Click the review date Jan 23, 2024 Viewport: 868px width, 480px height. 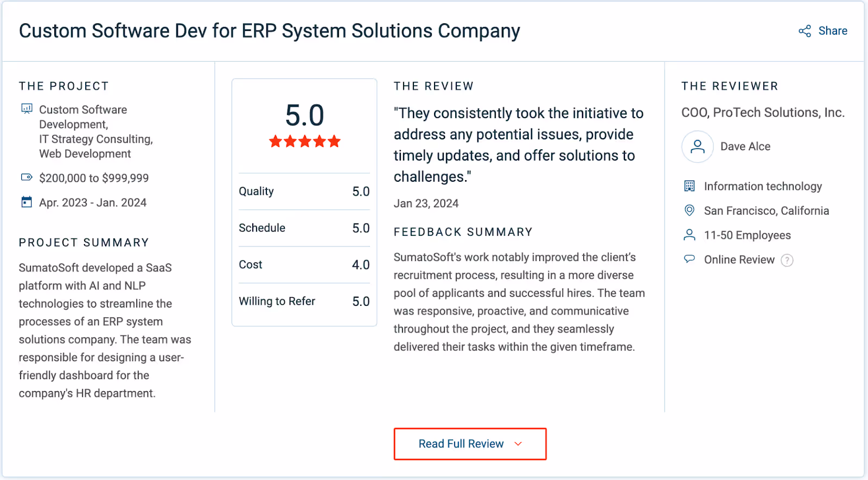[426, 203]
